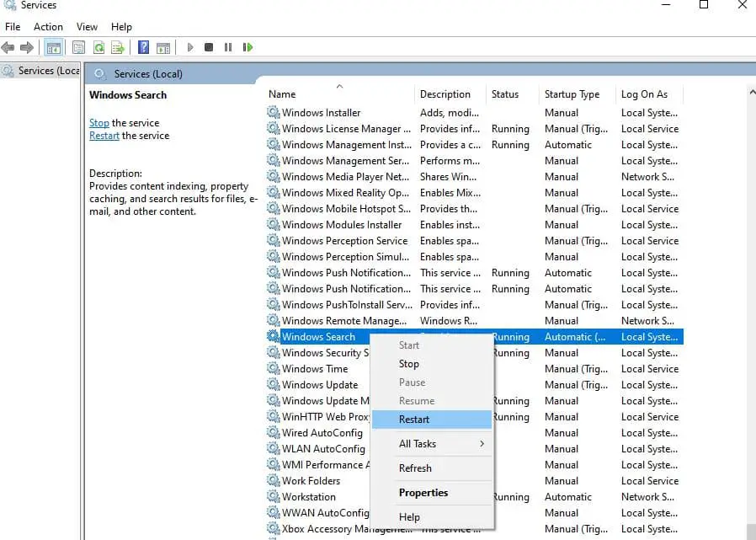Image resolution: width=756 pixels, height=540 pixels.
Task: Sort by the Startup Type column header
Action: [x=578, y=94]
